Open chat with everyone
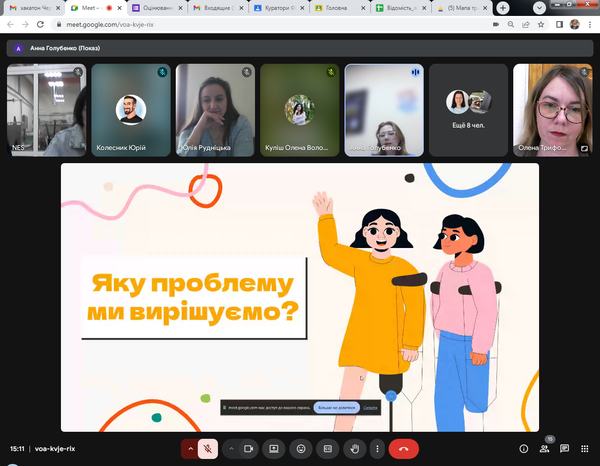The image size is (600, 466). point(565,449)
